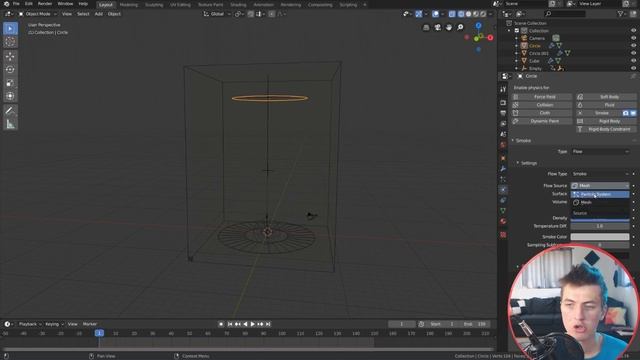Select the Transform tool

10,96
